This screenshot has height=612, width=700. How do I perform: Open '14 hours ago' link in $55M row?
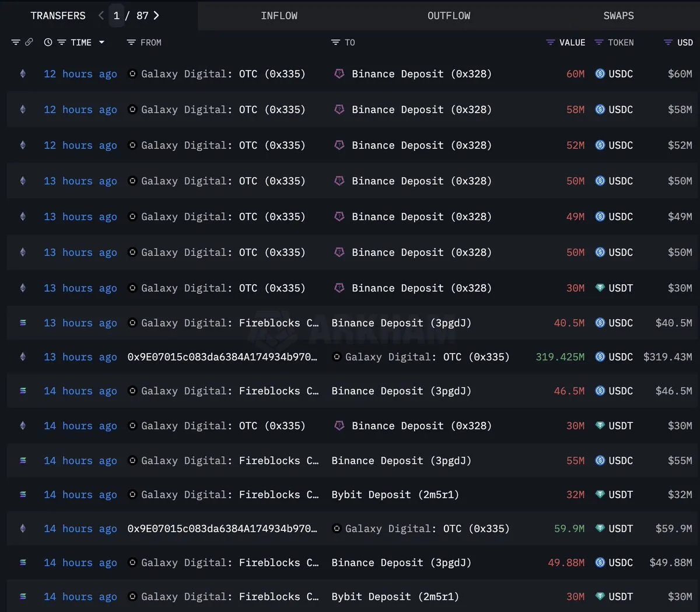(80, 460)
